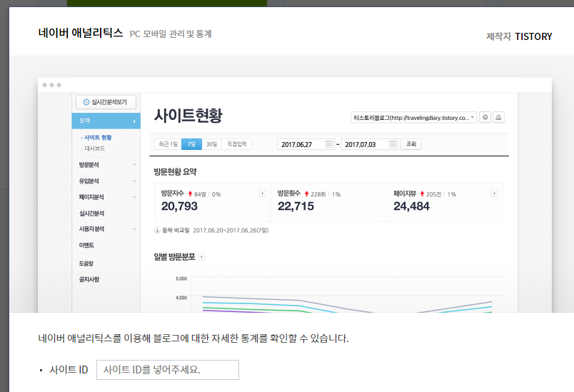Click the 4,000 axis label on chart
This screenshot has width=574, height=392.
click(x=181, y=298)
